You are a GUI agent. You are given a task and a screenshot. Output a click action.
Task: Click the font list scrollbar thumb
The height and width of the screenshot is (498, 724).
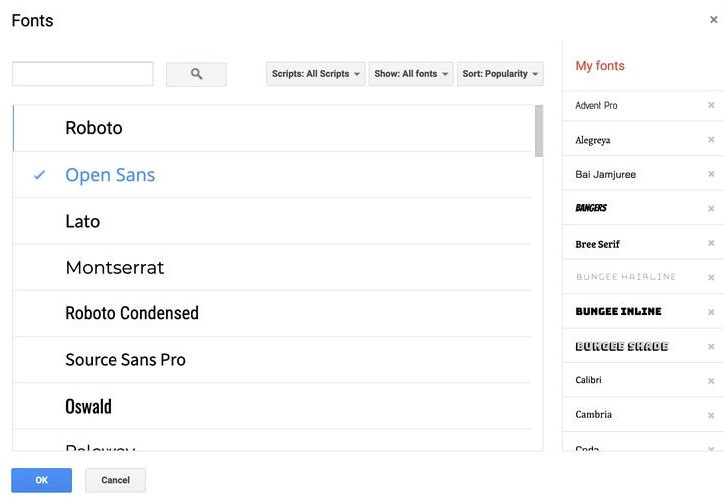point(538,131)
